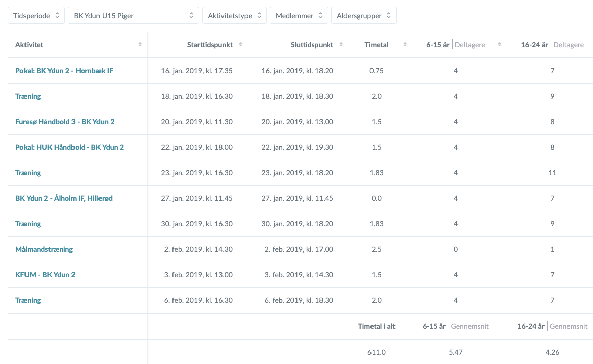Open the Træning activity on 6. feb.
The width and height of the screenshot is (593, 364).
(28, 300)
